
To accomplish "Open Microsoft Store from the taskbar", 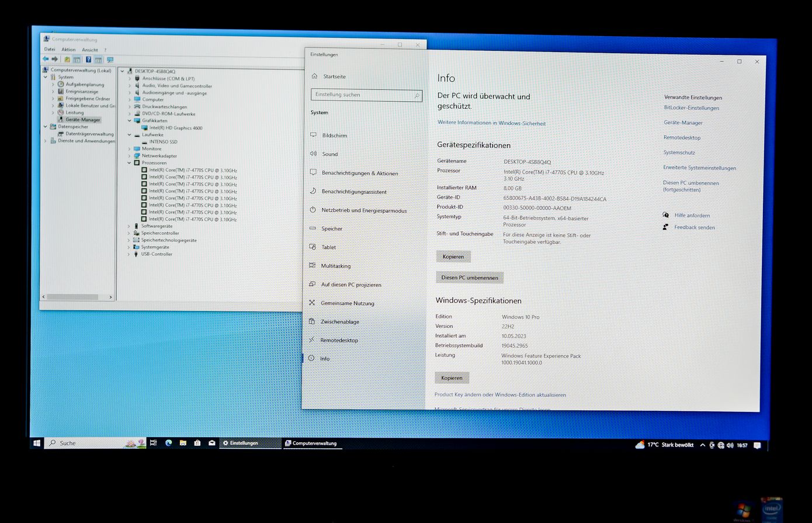I will [x=197, y=443].
